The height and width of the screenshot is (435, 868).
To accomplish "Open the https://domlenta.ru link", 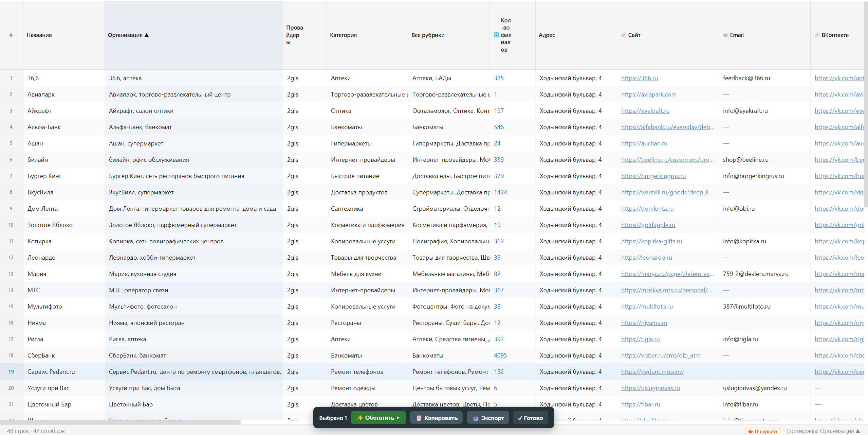I will pos(647,209).
